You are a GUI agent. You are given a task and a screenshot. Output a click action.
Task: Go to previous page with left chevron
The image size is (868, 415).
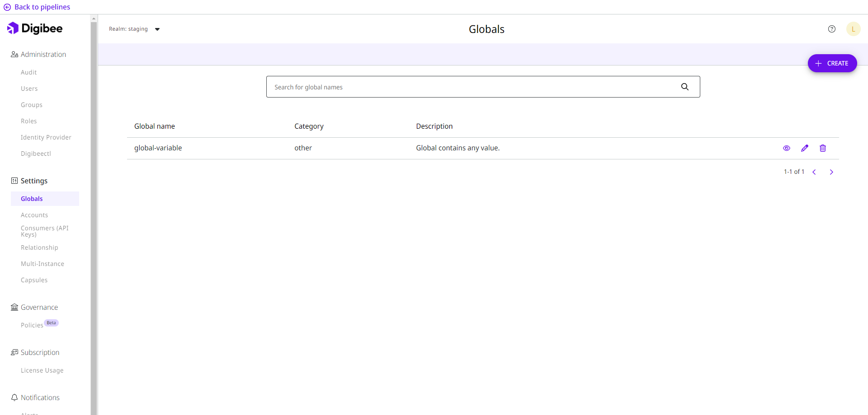pos(814,172)
